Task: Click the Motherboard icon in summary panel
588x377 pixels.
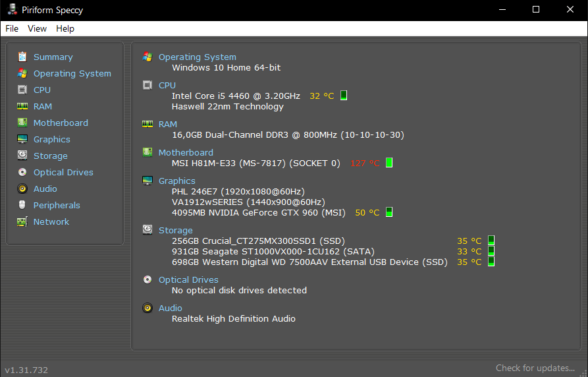Action: click(x=147, y=152)
